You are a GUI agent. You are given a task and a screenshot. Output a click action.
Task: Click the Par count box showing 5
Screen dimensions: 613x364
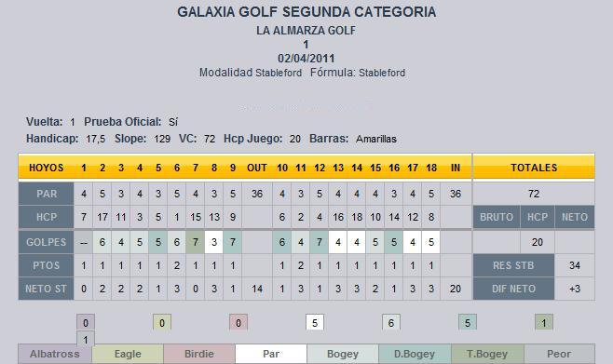coord(315,323)
